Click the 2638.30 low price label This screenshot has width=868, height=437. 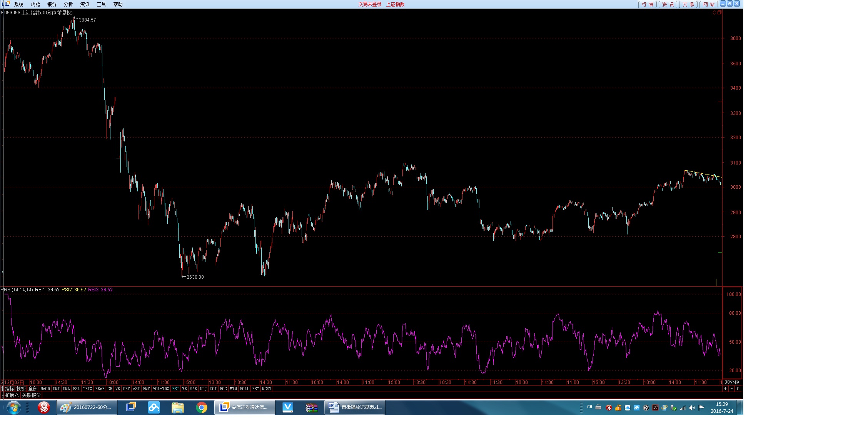(x=195, y=277)
